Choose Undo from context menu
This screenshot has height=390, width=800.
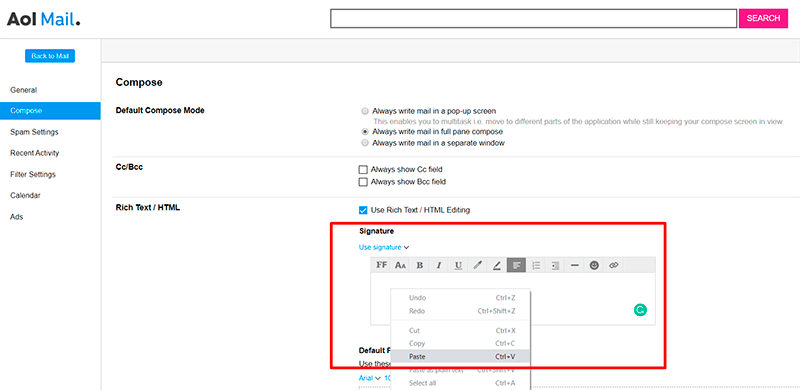[x=461, y=298]
